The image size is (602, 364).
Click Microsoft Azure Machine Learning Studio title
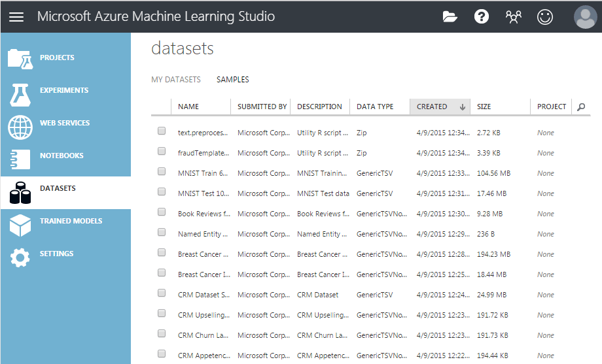click(x=156, y=16)
